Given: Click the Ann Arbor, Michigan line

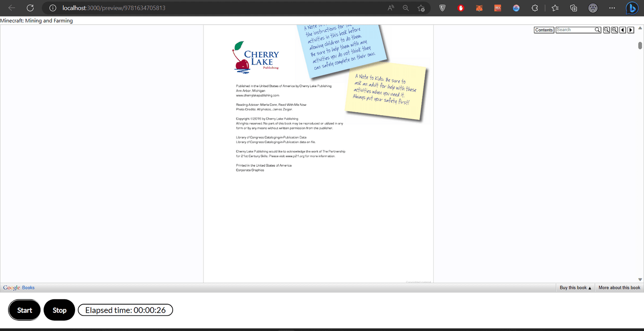Looking at the screenshot, I should 250,91.
